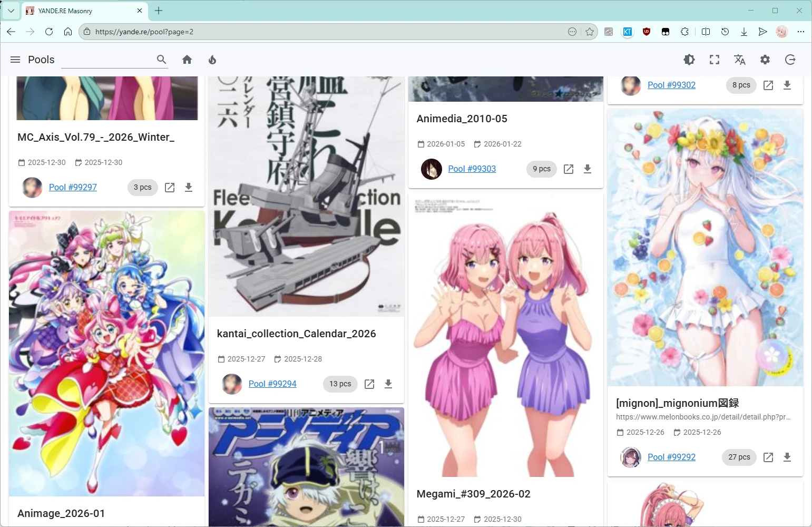Viewport: 812px width, 527px height.
Task: Download Pool #99297 via download icon
Action: pos(189,188)
